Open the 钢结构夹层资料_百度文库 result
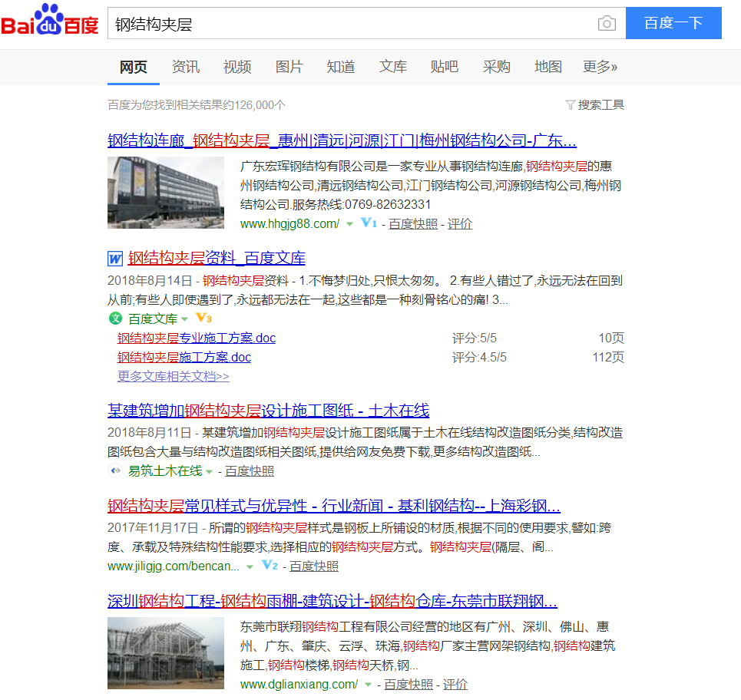 tap(217, 258)
